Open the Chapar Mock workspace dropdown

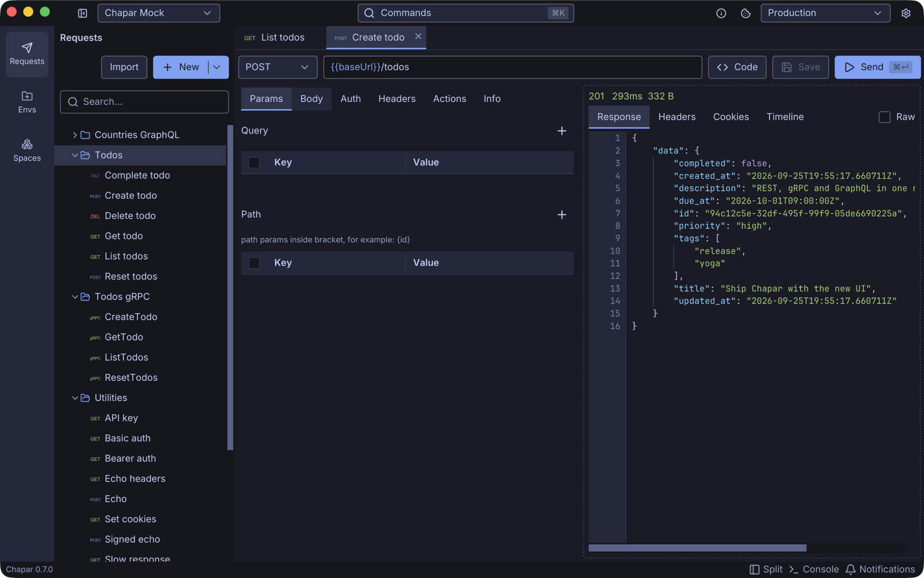159,13
